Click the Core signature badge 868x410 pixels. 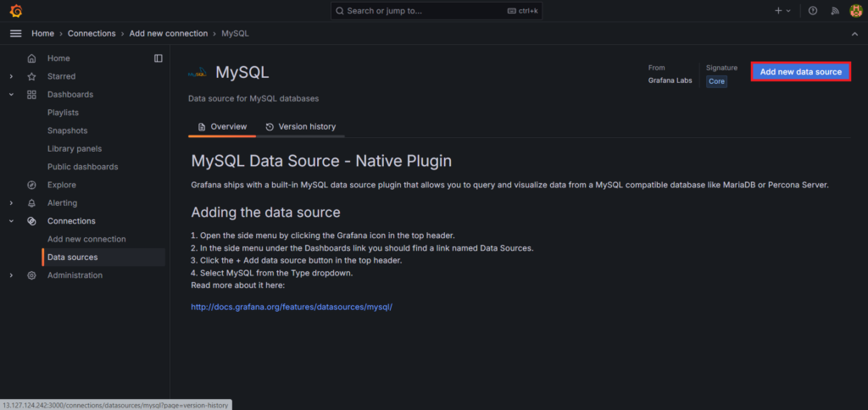tap(716, 81)
